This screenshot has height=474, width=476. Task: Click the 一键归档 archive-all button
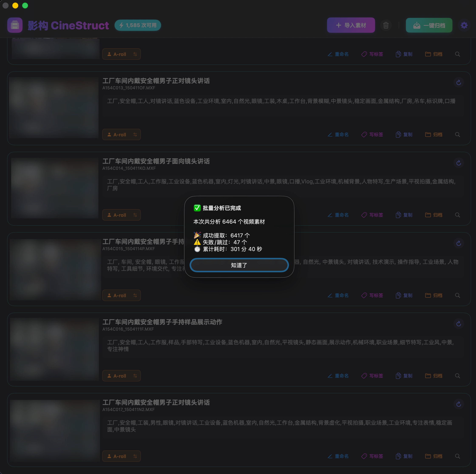(429, 25)
